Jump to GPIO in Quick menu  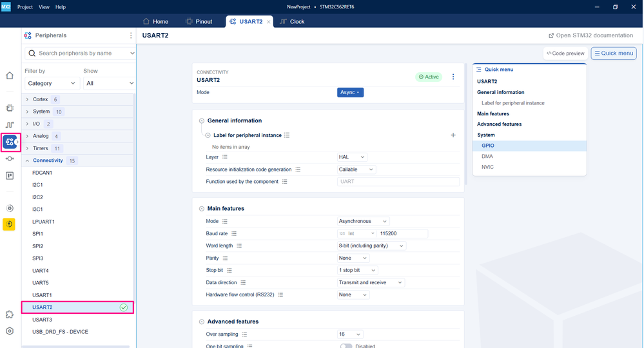click(529, 146)
